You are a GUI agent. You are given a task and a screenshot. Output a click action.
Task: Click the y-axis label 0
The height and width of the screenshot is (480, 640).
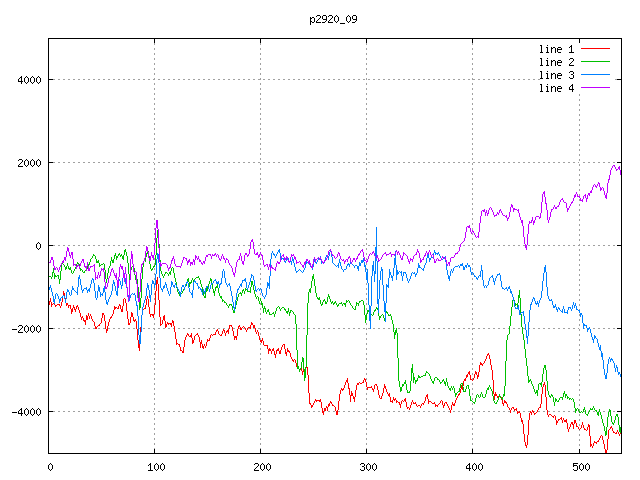pyautogui.click(x=38, y=246)
